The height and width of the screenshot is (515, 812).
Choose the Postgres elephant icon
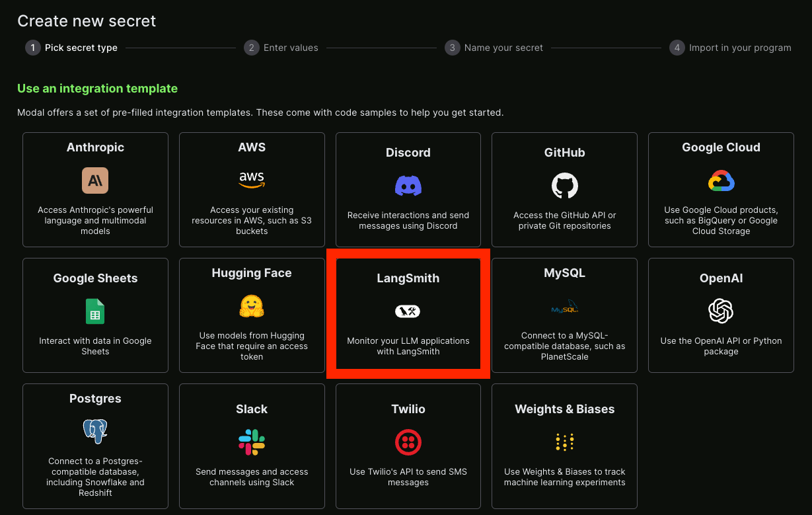[x=95, y=432]
